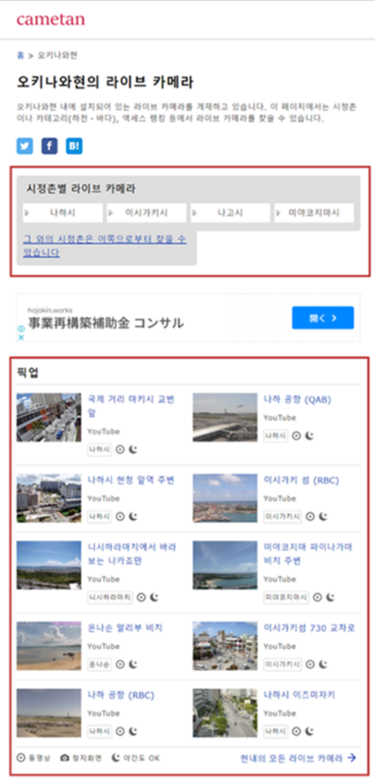
Task: Share page via Facebook icon
Action: click(x=49, y=146)
